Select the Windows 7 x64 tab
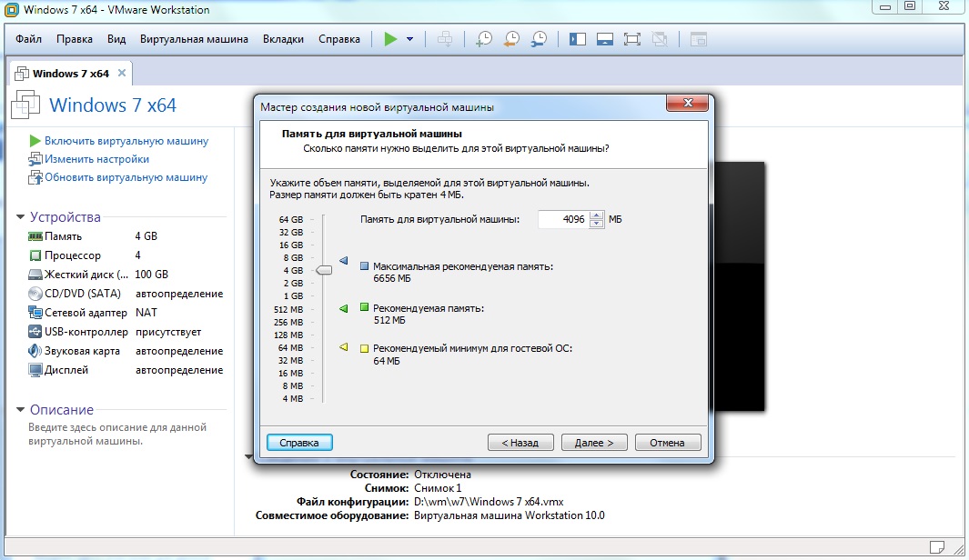 [70, 74]
